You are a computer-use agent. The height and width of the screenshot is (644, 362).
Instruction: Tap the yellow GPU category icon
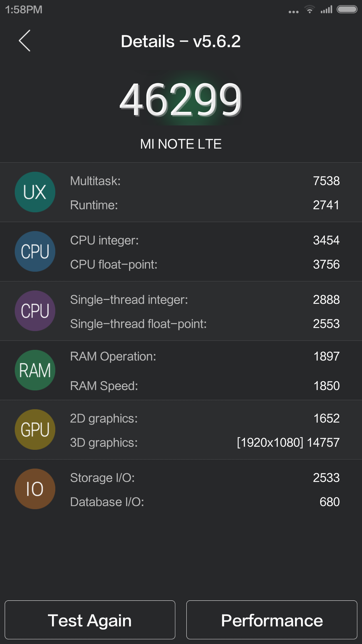[x=35, y=430]
